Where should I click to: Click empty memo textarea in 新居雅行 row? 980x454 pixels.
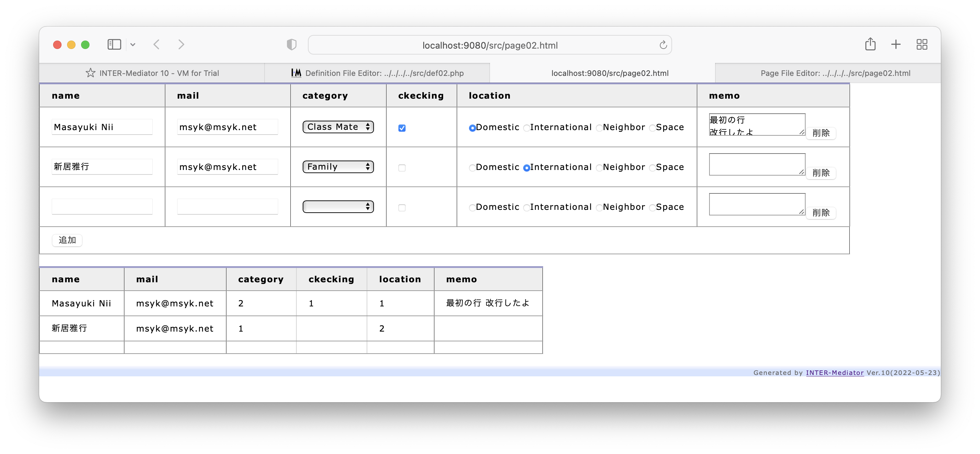757,164
